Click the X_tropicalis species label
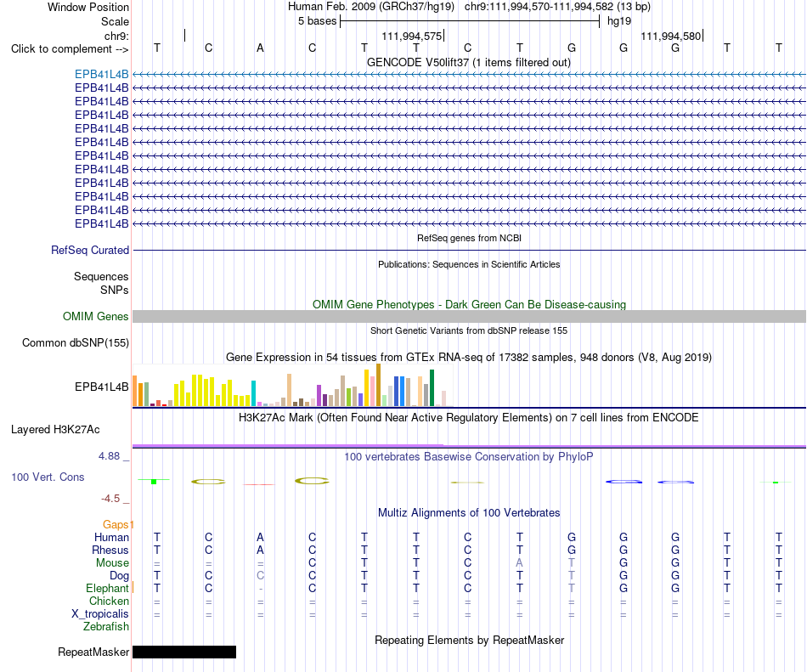Viewport: 807px width, 672px height. click(100, 614)
